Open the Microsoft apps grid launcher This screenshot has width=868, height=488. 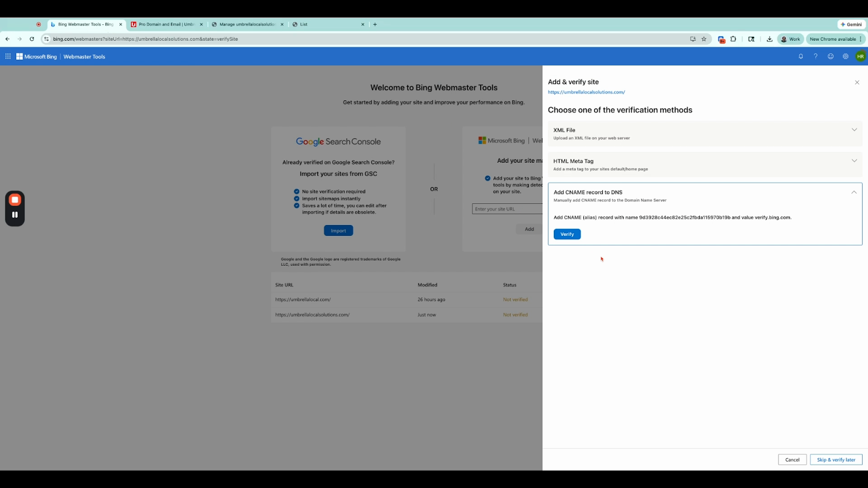(8, 56)
